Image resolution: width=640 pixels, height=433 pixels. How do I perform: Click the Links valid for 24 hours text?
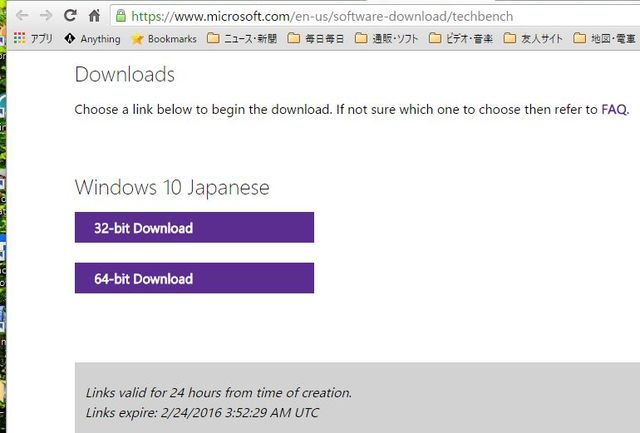(219, 393)
